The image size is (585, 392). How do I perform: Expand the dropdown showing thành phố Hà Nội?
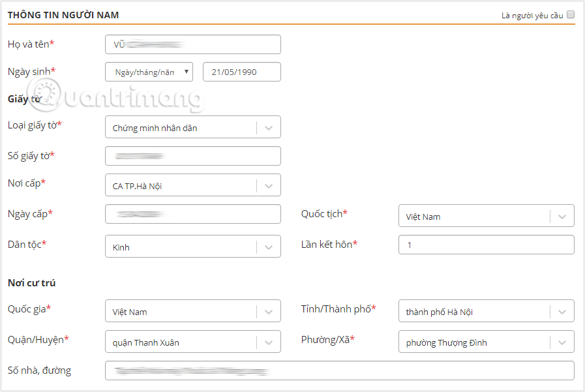click(x=476, y=311)
